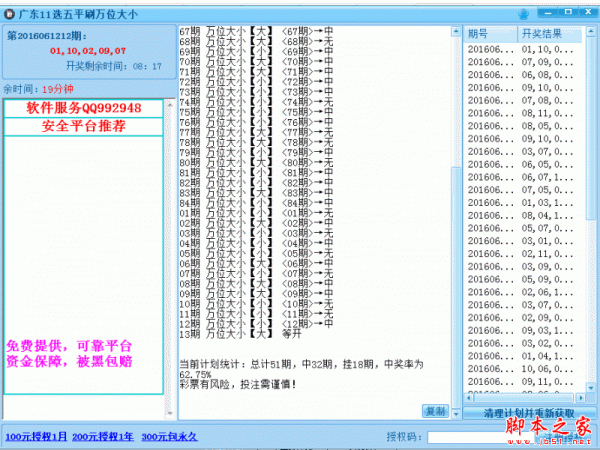This screenshot has width=600, height=450.
Task: Select the 12期 万位大小【小】 plan line
Action: pos(256,324)
